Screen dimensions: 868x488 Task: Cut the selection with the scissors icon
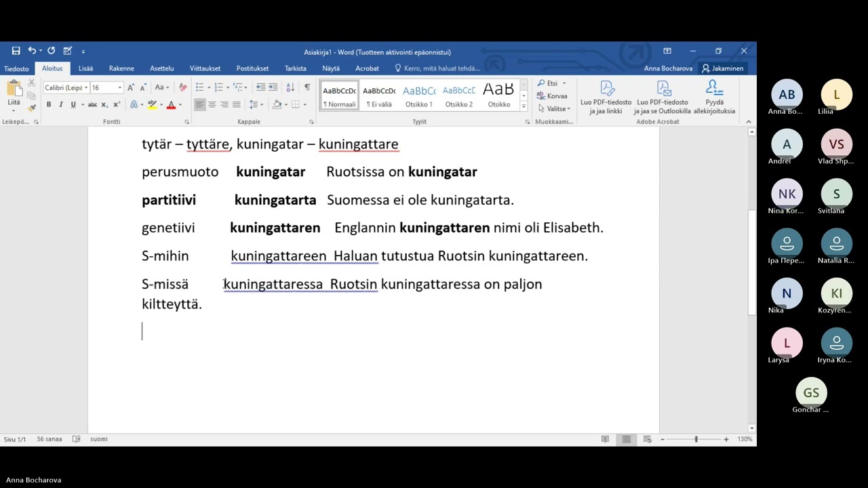click(x=31, y=83)
